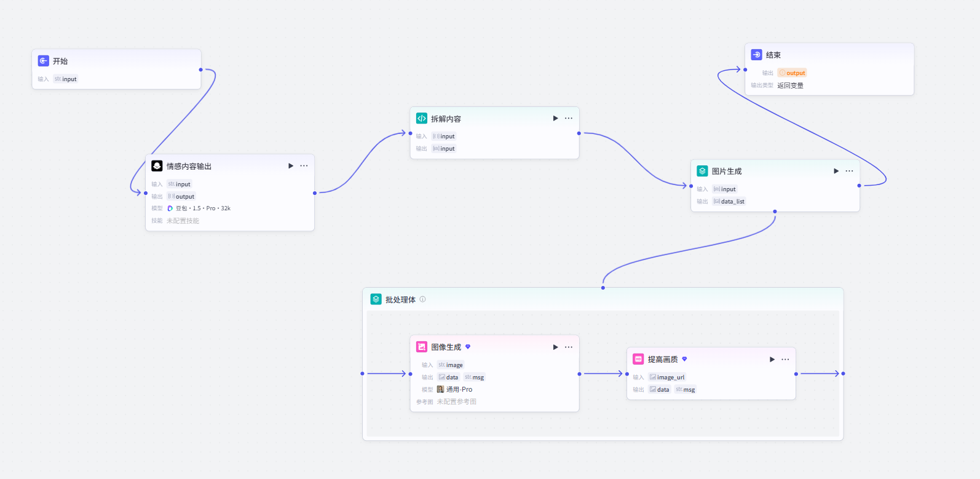Click the output variable tag in 结束
The height and width of the screenshot is (479, 980).
pyautogui.click(x=792, y=73)
